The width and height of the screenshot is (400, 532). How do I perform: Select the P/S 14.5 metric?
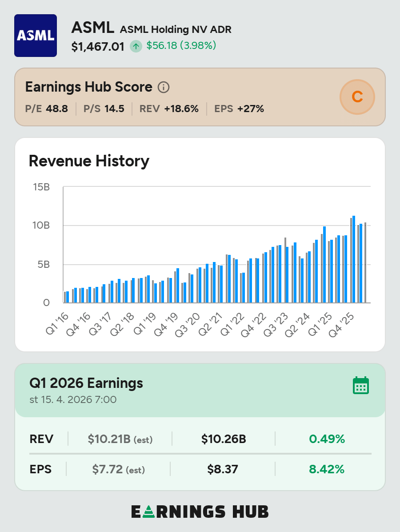tap(104, 109)
